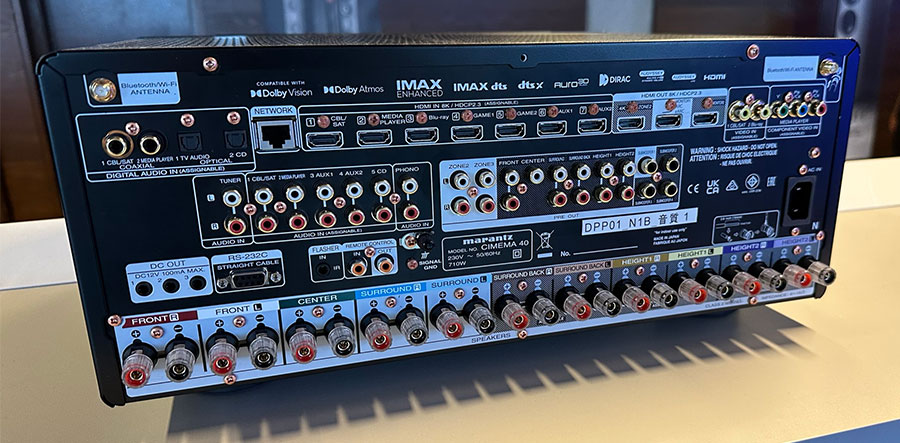The height and width of the screenshot is (443, 900).
Task: Click the IMAX dts logo
Action: tap(480, 86)
